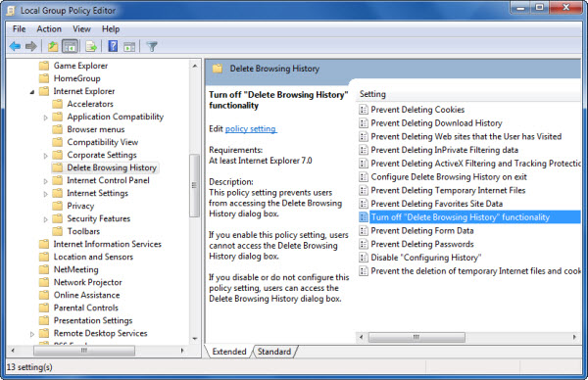Click tree pane horizontal scrollbar left arrow
This screenshot has width=588, height=380.
[x=13, y=351]
